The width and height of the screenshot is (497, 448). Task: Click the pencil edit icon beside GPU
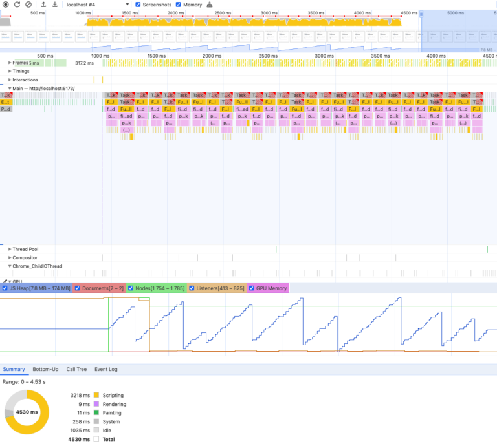coord(5,281)
